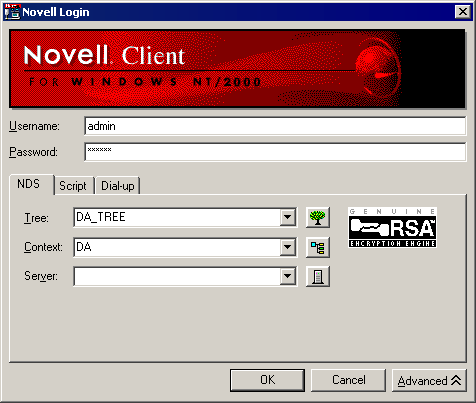Click the RSA Encryption Engine logo
Image resolution: width=476 pixels, height=403 pixels.
tap(392, 228)
